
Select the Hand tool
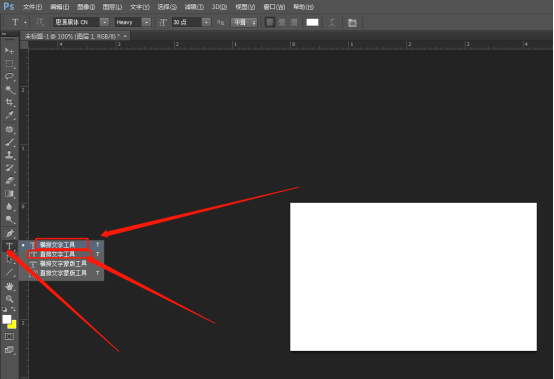(x=10, y=286)
